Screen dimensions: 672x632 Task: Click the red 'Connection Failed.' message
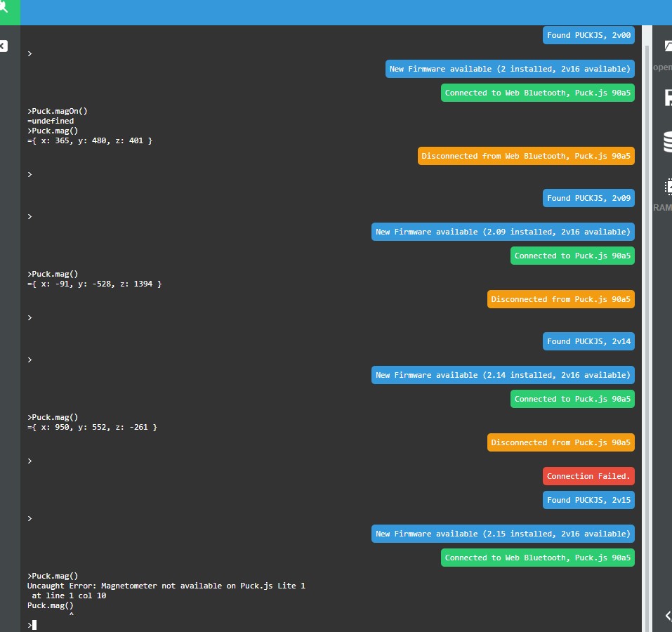[x=588, y=476]
